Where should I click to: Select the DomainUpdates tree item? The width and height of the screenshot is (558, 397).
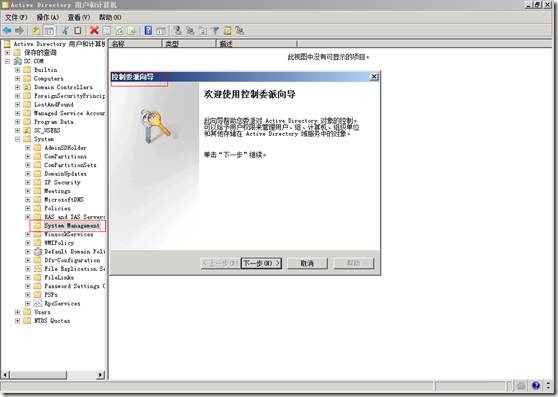tap(65, 174)
